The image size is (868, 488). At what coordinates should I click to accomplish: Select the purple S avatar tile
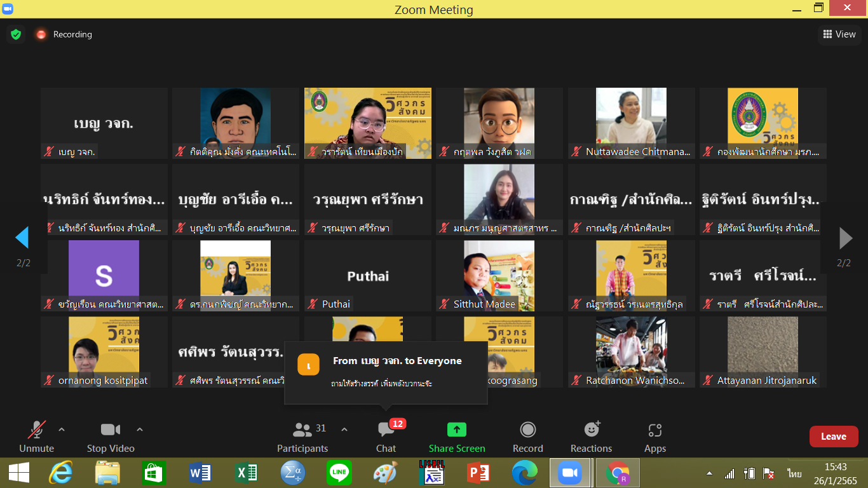click(104, 276)
